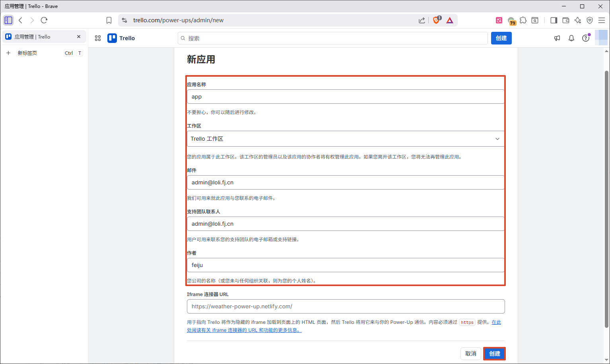Open the Trello announcements megaphone icon
Screen dimensions: 610x364
tap(557, 38)
